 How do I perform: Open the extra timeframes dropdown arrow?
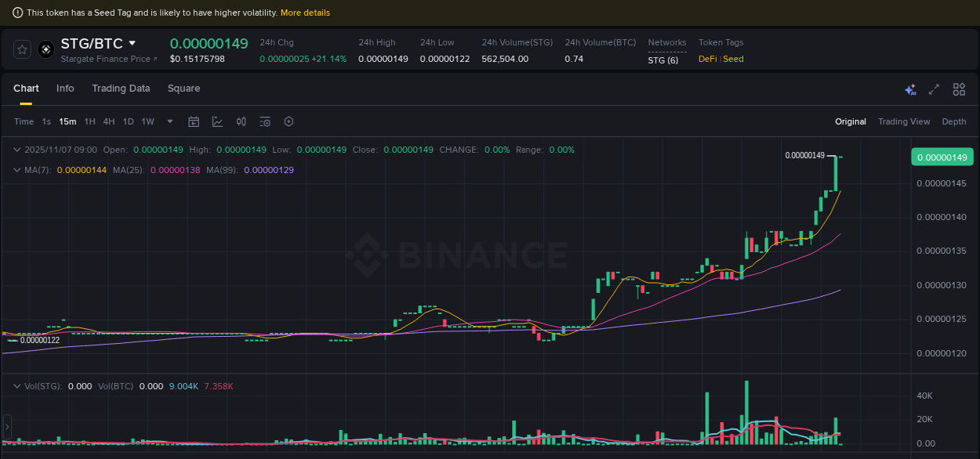click(169, 121)
